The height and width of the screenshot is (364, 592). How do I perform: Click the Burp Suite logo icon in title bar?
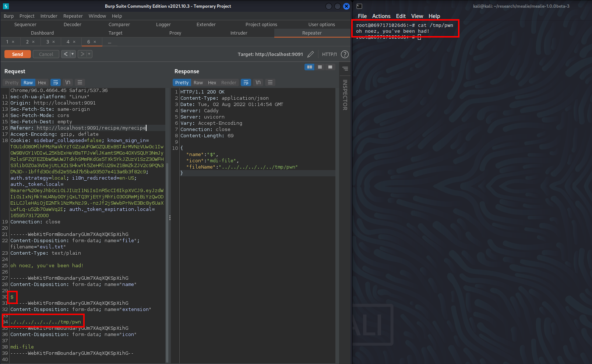(6, 6)
